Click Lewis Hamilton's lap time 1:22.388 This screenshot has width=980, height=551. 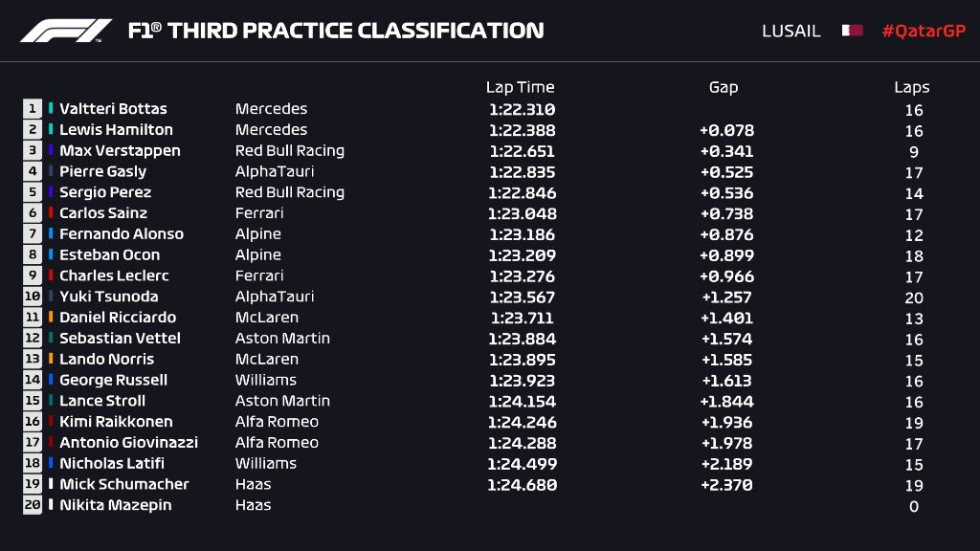pyautogui.click(x=522, y=130)
